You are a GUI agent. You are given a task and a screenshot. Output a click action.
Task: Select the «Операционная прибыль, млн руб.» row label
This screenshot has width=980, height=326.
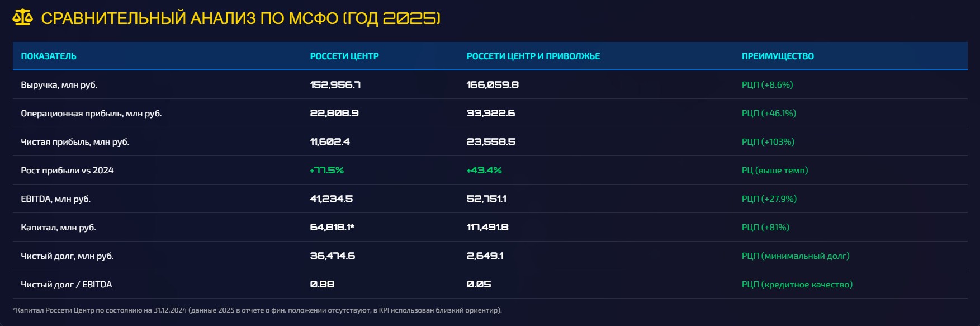point(91,114)
